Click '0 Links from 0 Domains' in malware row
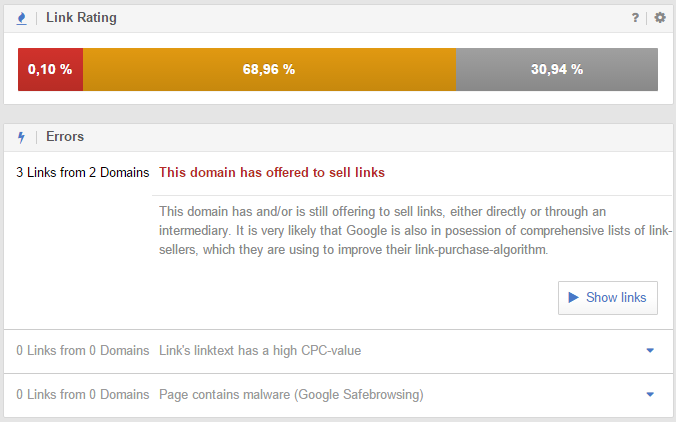The image size is (676, 422). (x=83, y=394)
